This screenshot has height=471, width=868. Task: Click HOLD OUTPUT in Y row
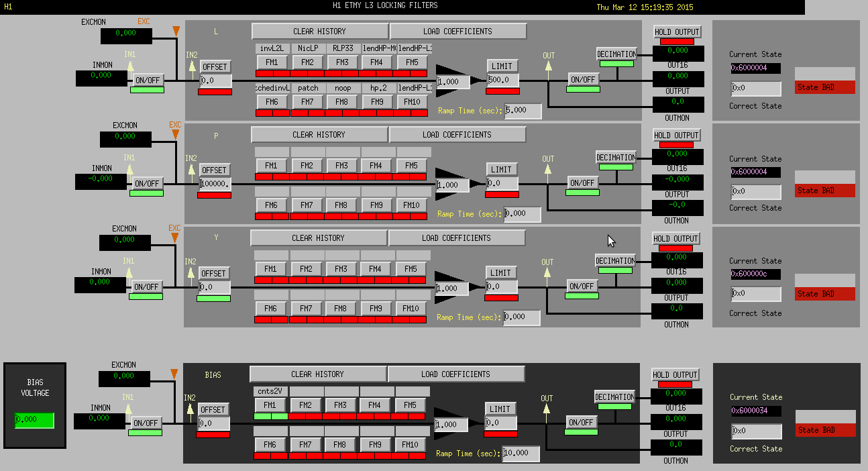pyautogui.click(x=676, y=238)
